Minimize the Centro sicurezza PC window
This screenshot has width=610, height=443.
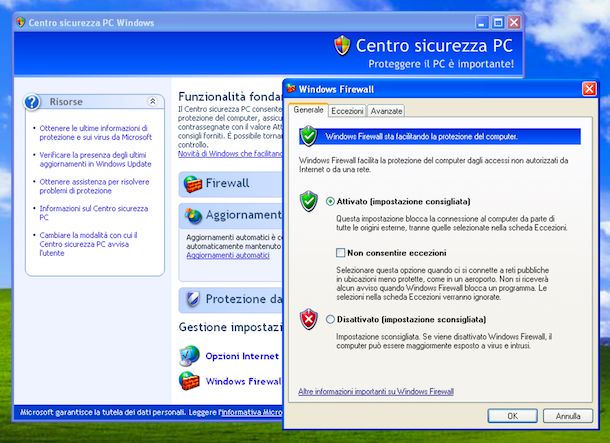pyautogui.click(x=482, y=22)
